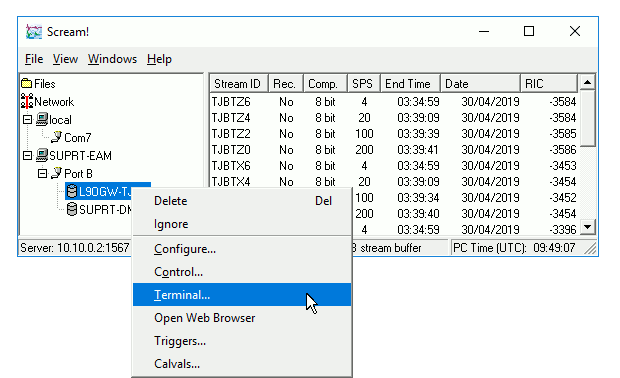
Task: Select the Files tree item label
Action: click(45, 84)
